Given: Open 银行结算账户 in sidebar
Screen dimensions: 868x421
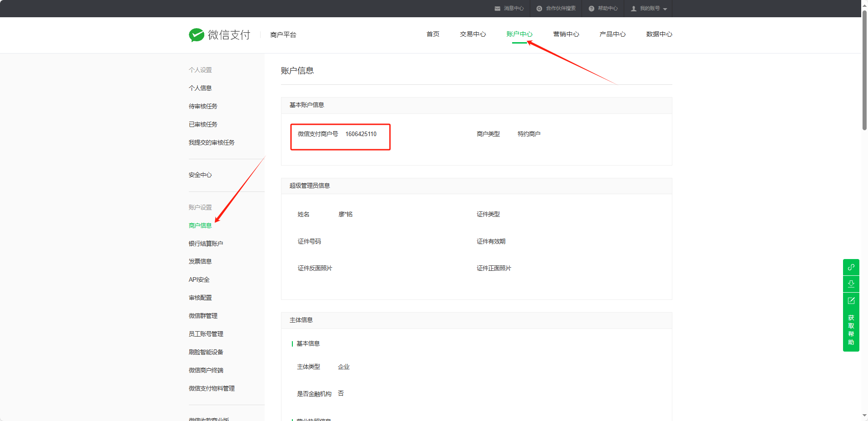Looking at the screenshot, I should (x=206, y=244).
